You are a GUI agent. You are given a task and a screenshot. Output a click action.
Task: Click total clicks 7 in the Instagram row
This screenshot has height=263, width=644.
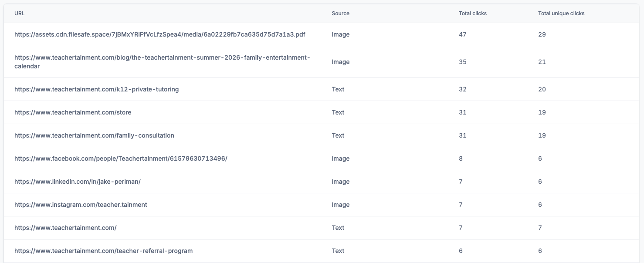click(x=461, y=205)
